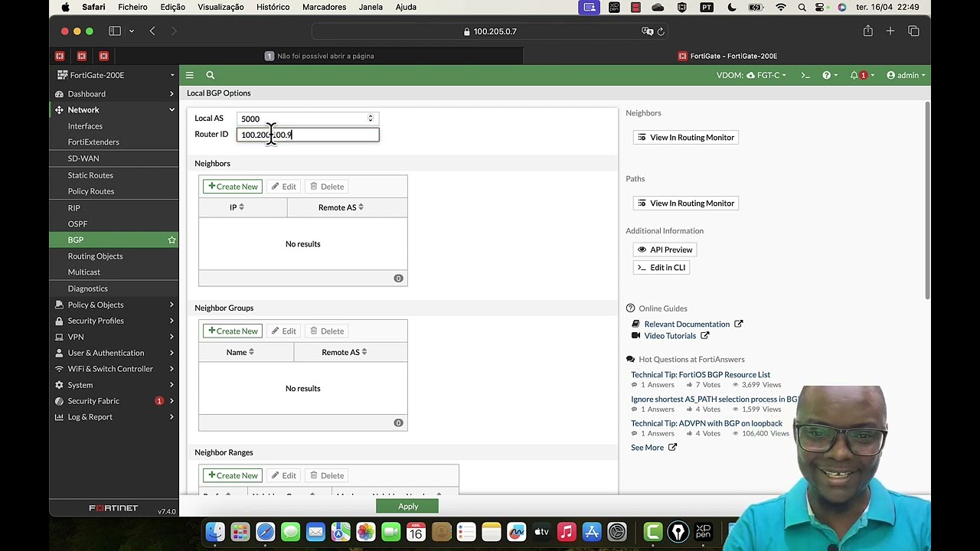980x551 pixels.
Task: Open ADVPN with BGP on loopback tip
Action: 707,423
